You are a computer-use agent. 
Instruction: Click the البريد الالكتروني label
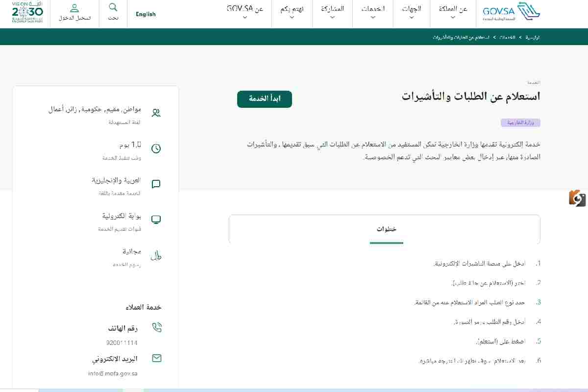[x=115, y=359]
